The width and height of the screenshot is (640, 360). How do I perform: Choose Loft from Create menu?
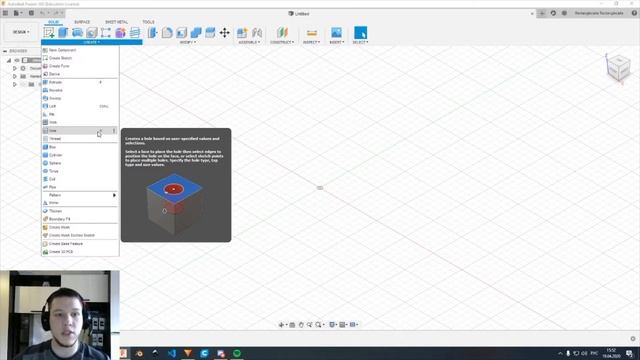point(80,106)
